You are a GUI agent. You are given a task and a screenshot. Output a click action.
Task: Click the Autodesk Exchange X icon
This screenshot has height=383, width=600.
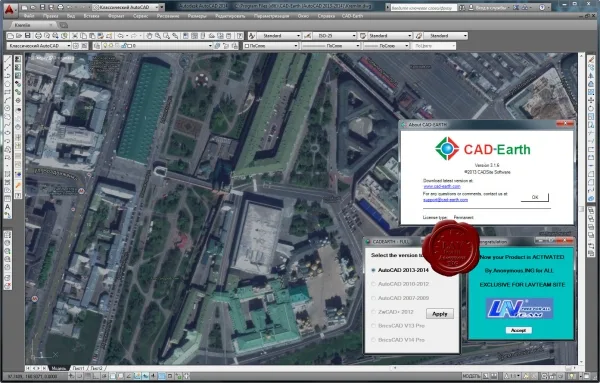[515, 7]
